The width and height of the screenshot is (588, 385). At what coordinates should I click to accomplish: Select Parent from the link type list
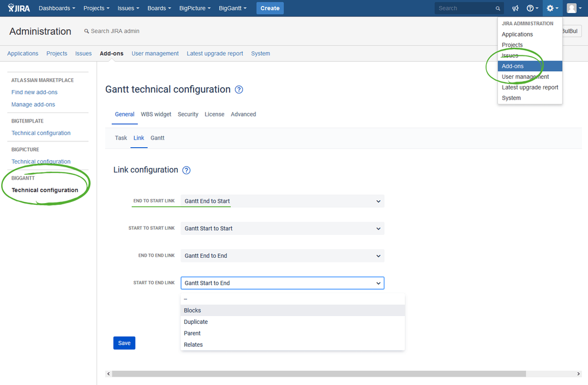click(x=293, y=333)
